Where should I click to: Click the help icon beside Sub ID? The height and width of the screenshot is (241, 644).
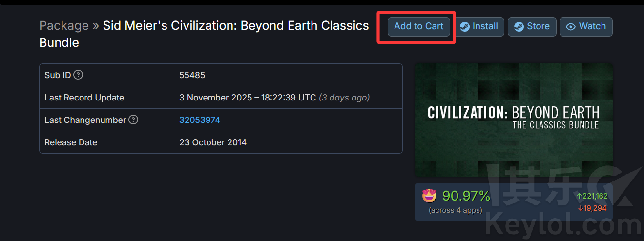[x=78, y=75]
